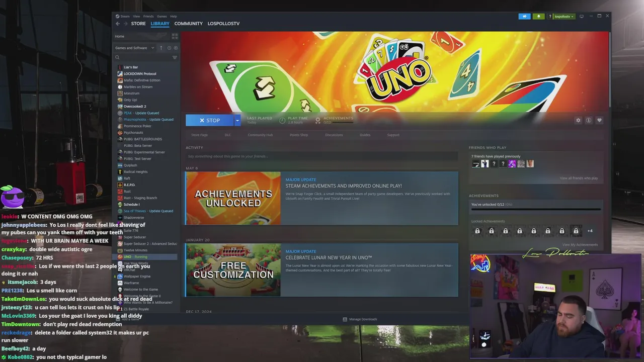
Task: Open UNO game info icon
Action: [588, 120]
